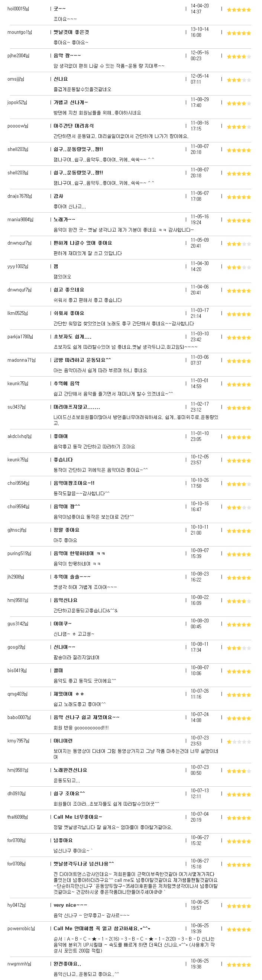Open the thal6098님 reviewer profile

click(x=17, y=817)
